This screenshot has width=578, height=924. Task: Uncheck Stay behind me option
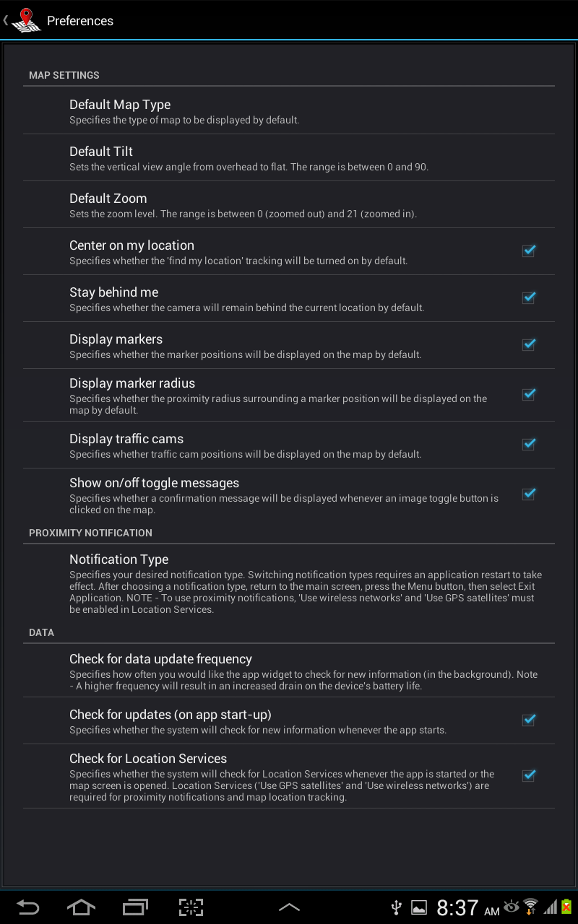click(529, 298)
